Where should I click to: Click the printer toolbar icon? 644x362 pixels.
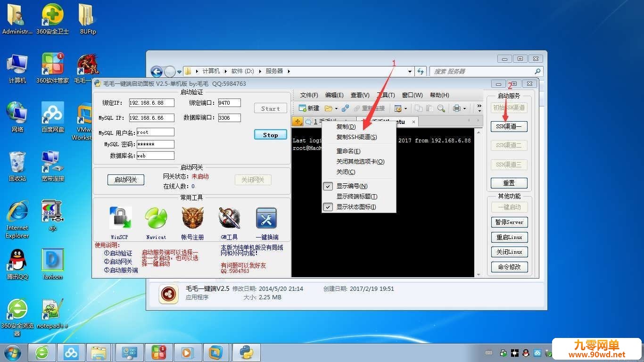[x=456, y=108]
